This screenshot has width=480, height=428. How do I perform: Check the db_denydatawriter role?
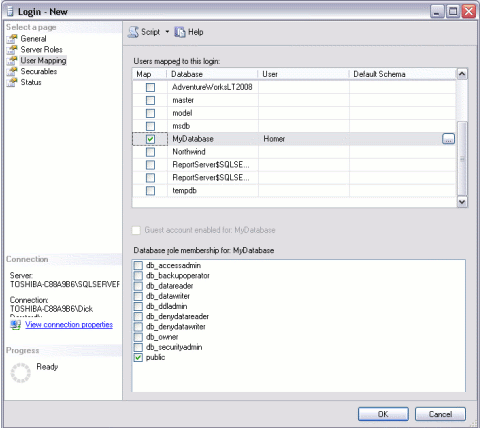point(138,327)
